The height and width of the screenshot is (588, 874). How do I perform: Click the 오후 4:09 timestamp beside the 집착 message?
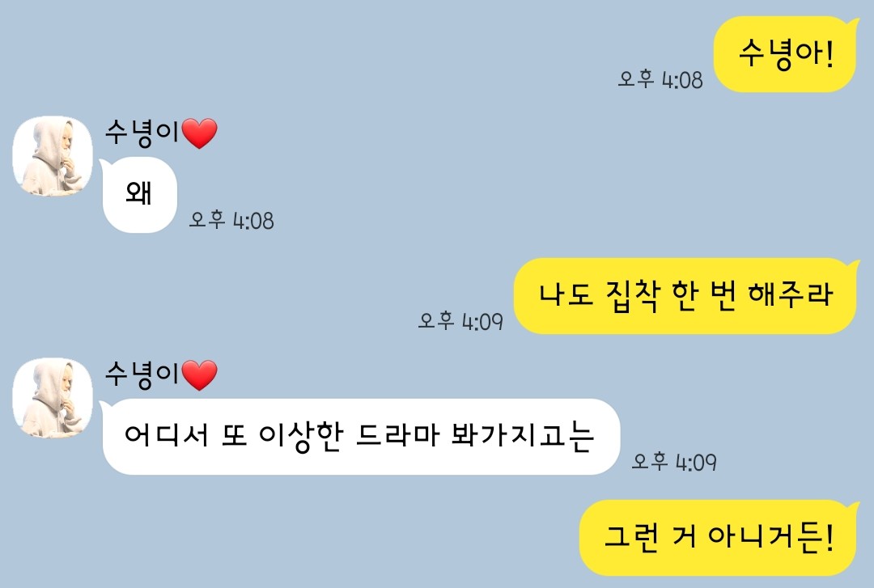(460, 321)
